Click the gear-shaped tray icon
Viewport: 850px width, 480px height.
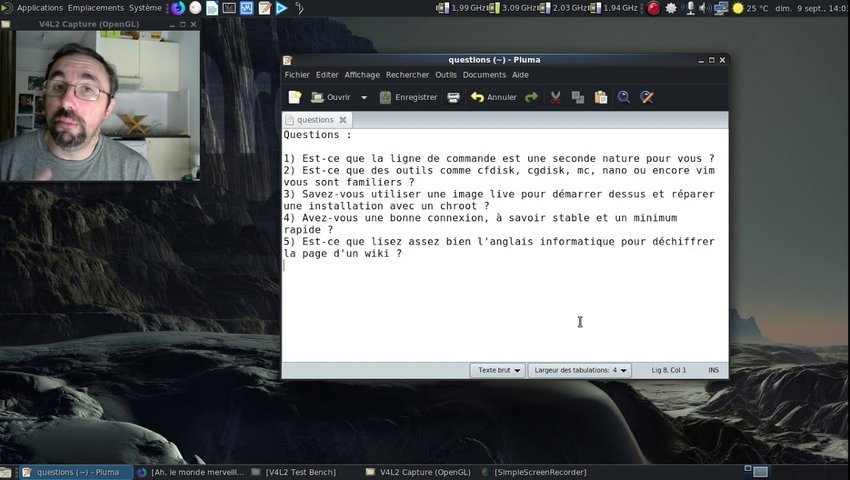click(x=671, y=8)
